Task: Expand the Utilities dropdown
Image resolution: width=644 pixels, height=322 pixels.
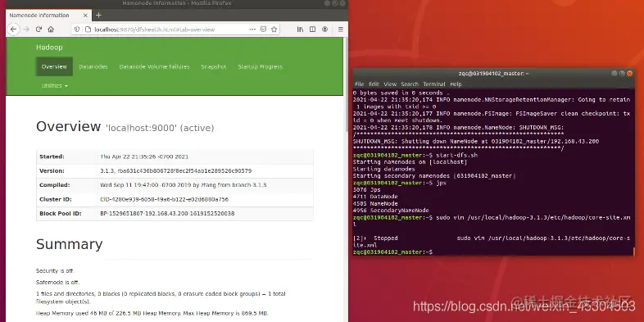Action: [x=55, y=86]
